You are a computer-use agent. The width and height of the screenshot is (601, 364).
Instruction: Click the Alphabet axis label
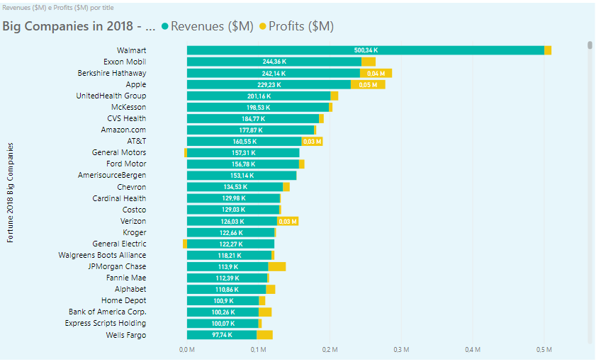(130, 289)
